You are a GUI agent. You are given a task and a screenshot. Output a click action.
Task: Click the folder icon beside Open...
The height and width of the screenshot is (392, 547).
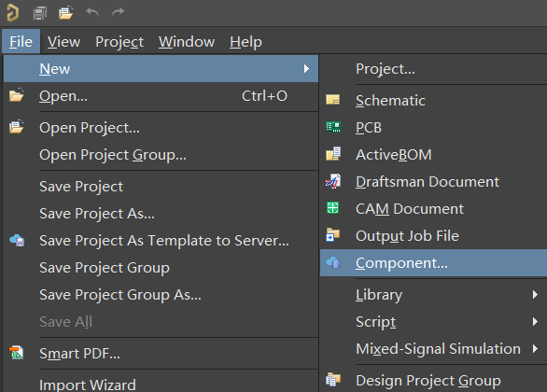(x=17, y=95)
